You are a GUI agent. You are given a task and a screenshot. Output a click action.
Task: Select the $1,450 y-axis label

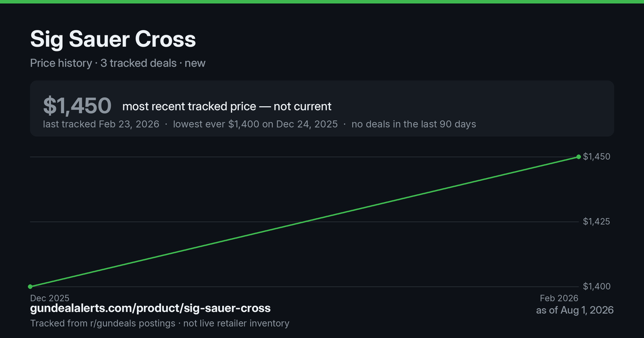pos(596,157)
